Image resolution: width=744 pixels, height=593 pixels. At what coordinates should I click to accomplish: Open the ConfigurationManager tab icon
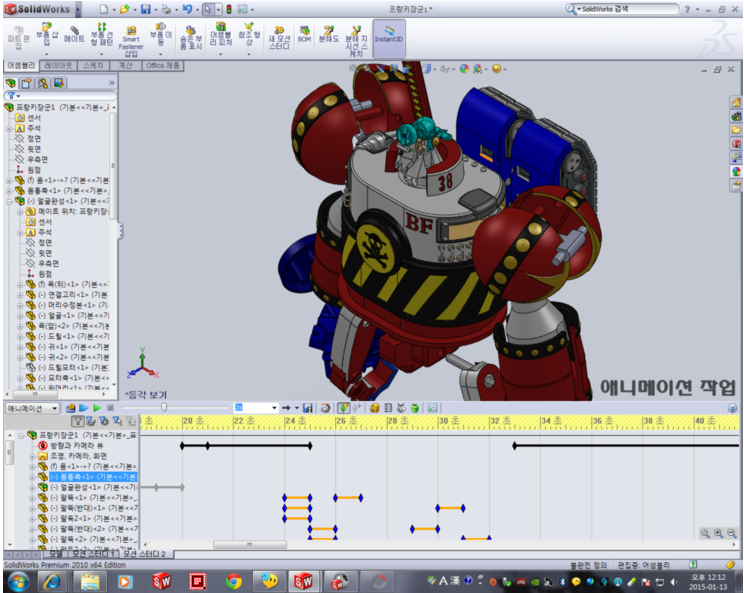click(43, 83)
